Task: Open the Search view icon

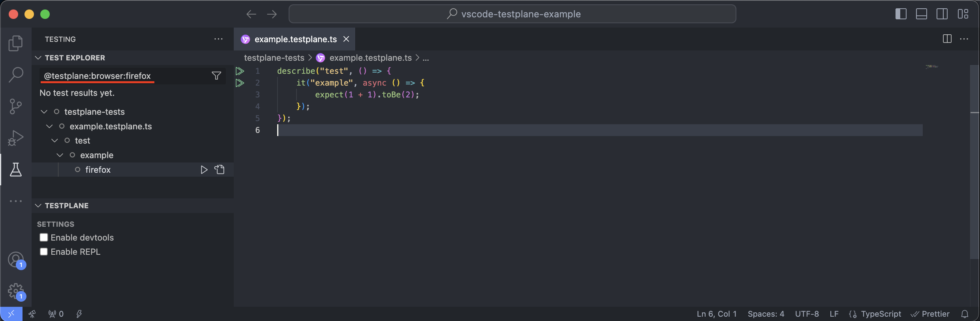Action: (x=15, y=75)
